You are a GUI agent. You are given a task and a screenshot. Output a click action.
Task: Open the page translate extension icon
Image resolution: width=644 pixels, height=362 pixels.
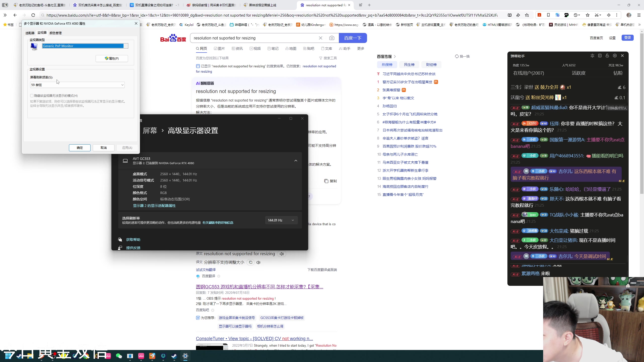tap(557, 15)
